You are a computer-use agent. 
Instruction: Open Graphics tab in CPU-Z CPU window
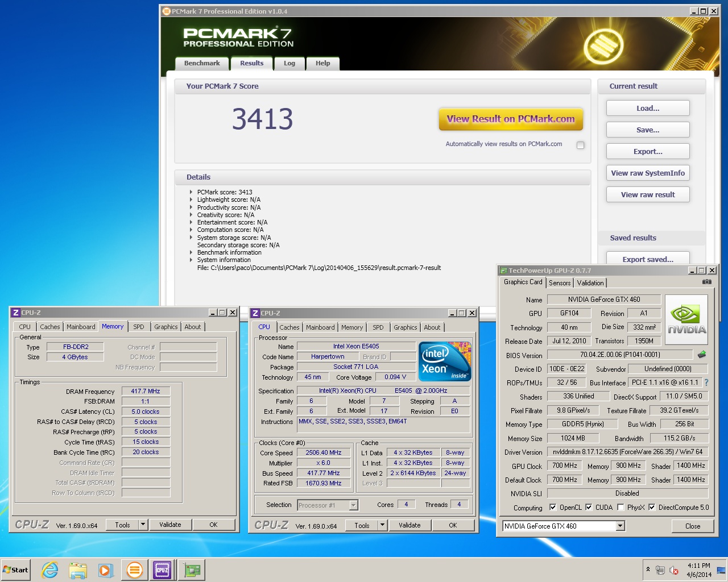click(405, 327)
